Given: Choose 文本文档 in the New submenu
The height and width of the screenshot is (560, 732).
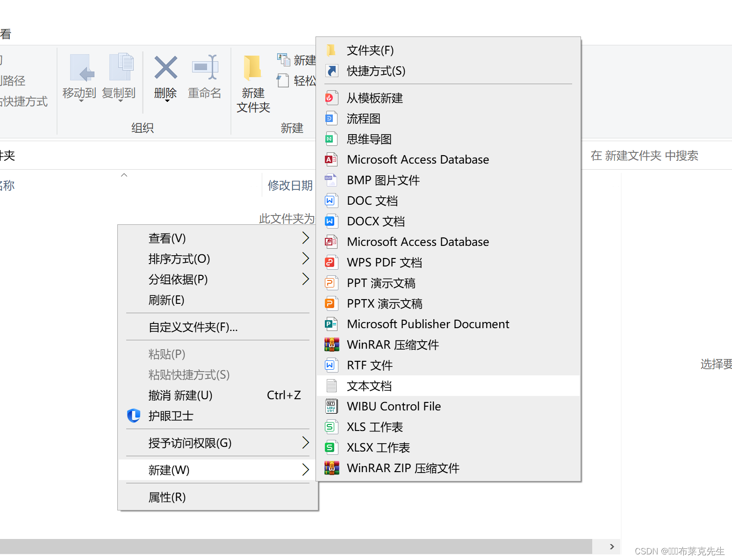Looking at the screenshot, I should [448, 386].
